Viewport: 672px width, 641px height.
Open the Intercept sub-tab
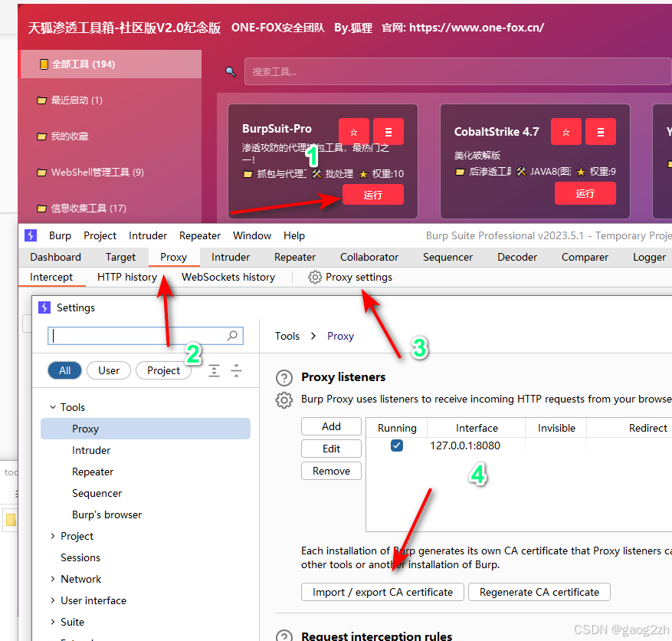[x=51, y=277]
